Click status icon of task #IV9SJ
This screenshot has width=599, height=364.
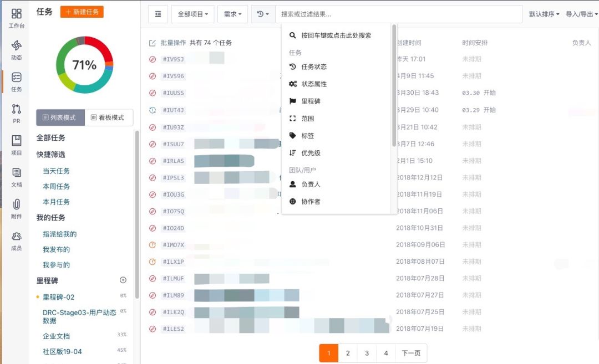tap(153, 59)
